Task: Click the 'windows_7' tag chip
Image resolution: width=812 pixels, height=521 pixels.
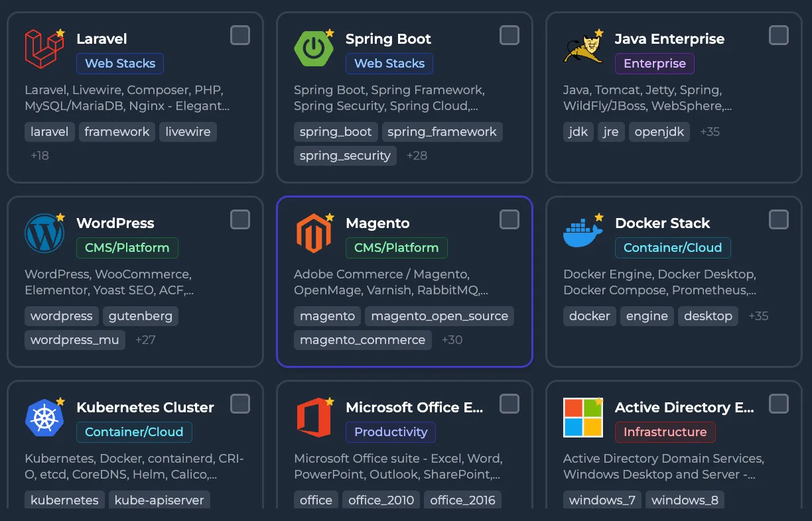Action: click(602, 500)
